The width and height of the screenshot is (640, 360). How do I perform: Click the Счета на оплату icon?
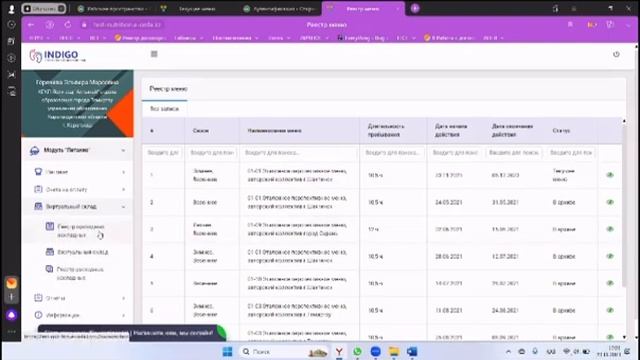click(x=38, y=189)
